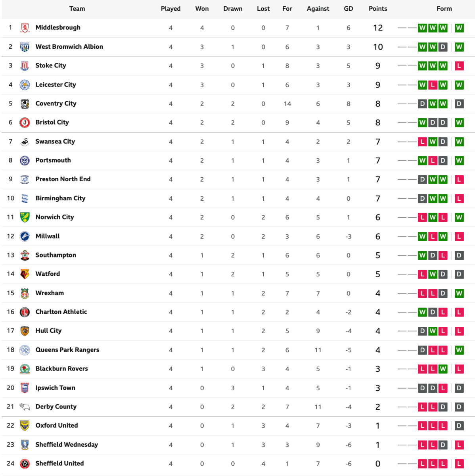The image size is (475, 476).
Task: Click Middlesbrough's latest green W form badge
Action: click(459, 28)
